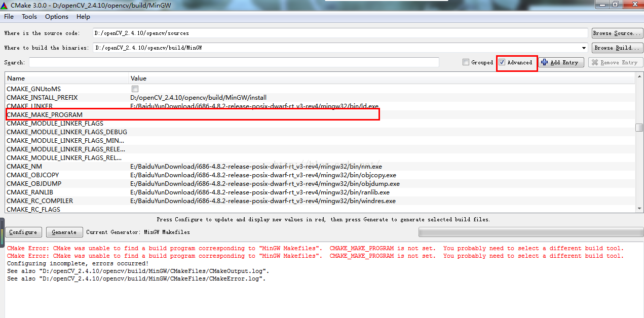Click the Generate button
The width and height of the screenshot is (644, 318).
coord(64,232)
